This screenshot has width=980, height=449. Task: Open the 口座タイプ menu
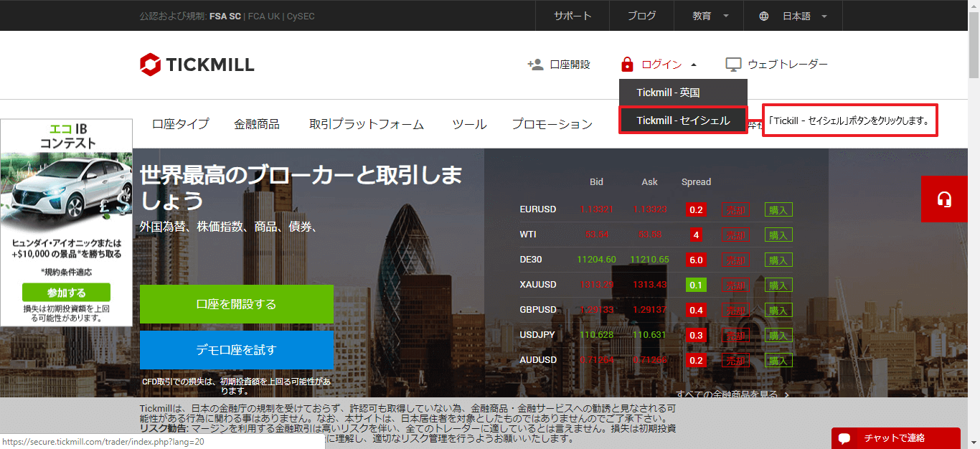180,124
